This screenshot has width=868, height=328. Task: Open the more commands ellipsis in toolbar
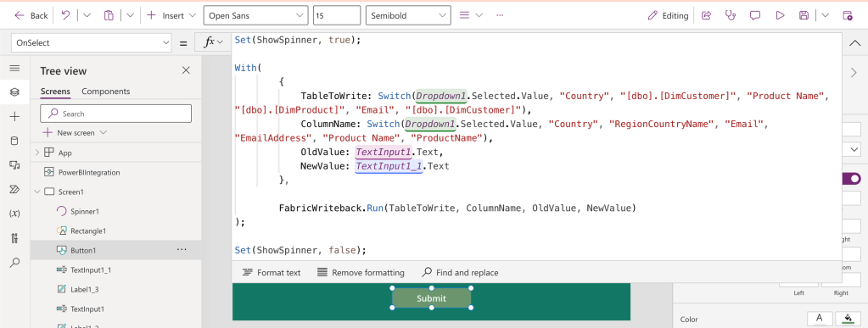tap(500, 15)
